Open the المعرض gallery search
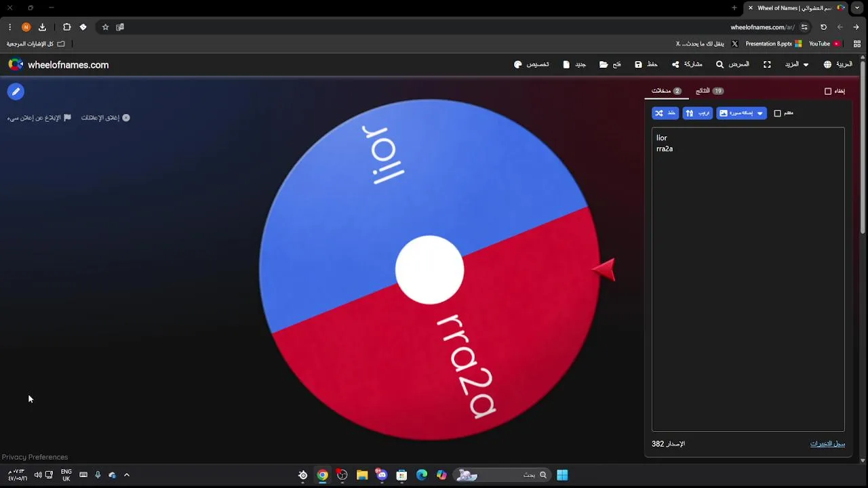 click(732, 64)
